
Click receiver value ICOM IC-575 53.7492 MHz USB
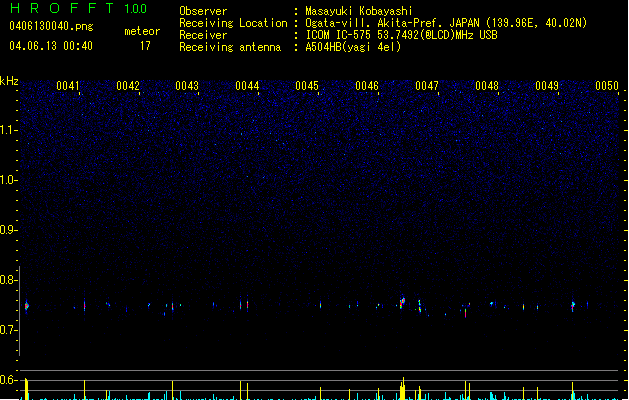[x=401, y=35]
